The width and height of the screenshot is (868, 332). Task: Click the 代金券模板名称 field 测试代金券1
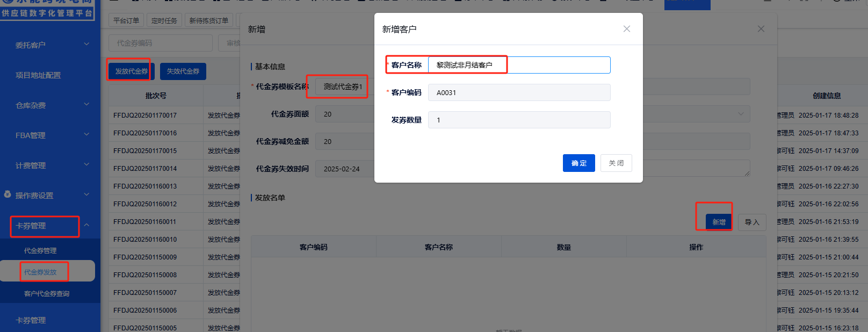tap(344, 86)
